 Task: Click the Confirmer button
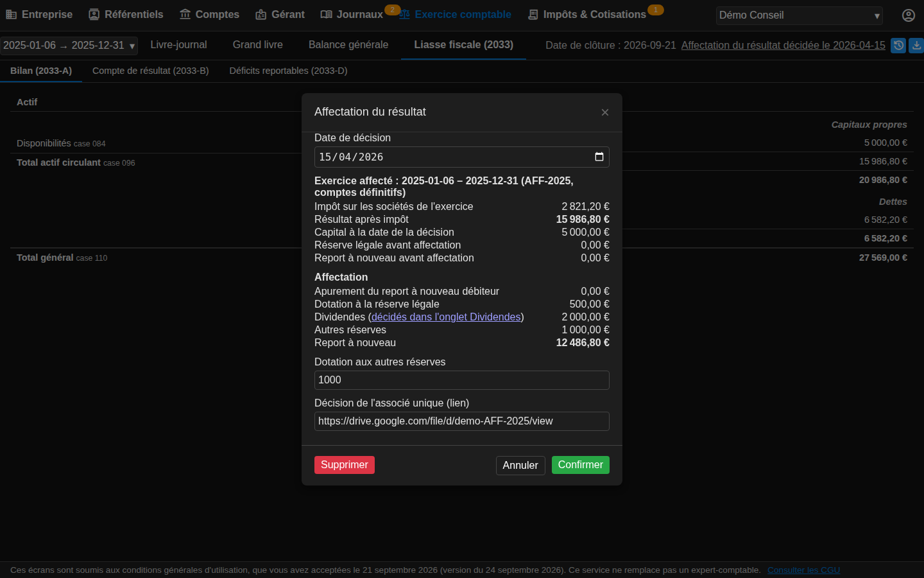coord(581,465)
